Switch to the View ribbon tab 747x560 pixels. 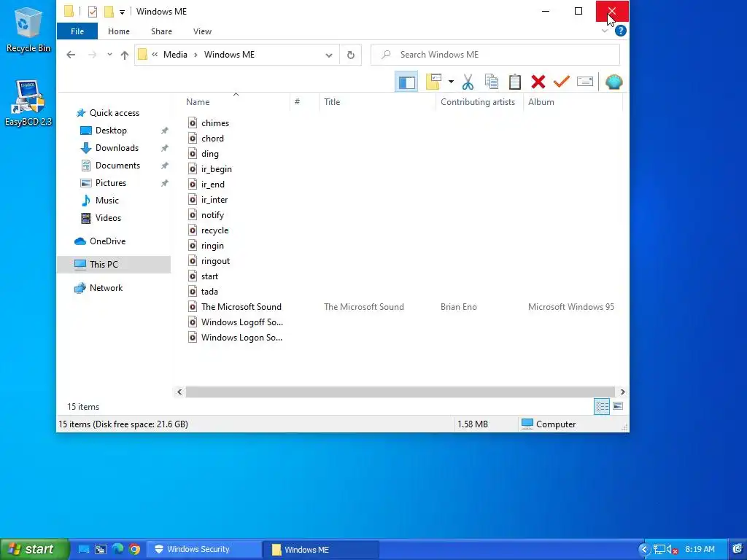(203, 31)
